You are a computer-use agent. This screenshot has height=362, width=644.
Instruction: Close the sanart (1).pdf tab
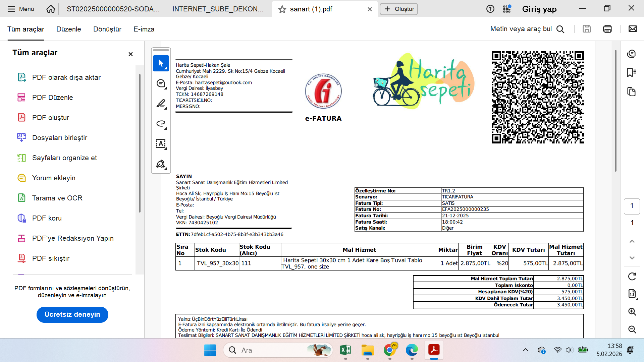click(x=370, y=9)
